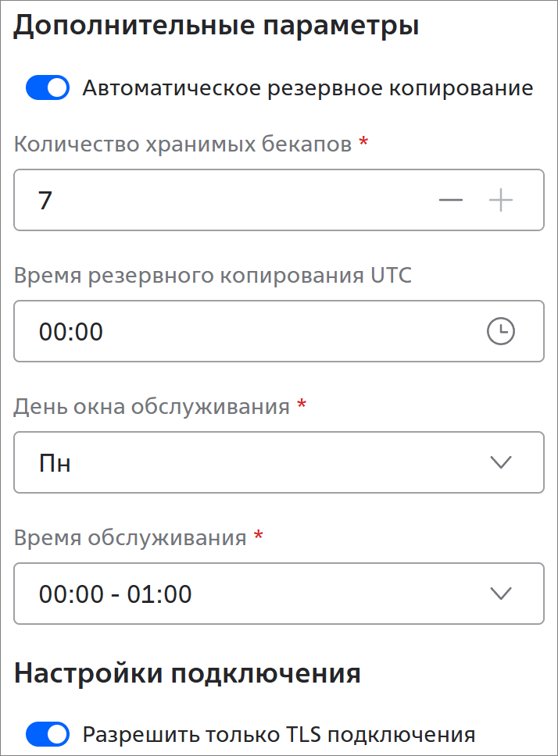Click the red asterisk beside "Количество хранимых бекапов"
The image size is (558, 756).
pyautogui.click(x=363, y=143)
